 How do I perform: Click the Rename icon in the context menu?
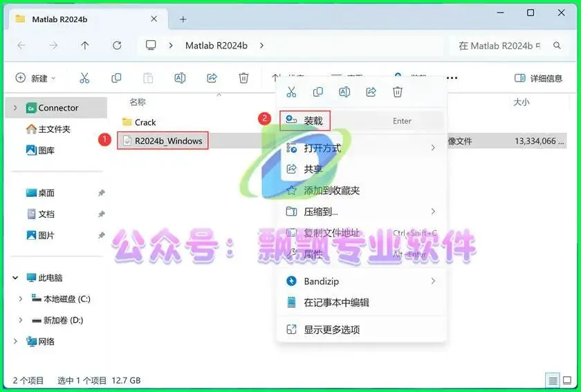344,92
